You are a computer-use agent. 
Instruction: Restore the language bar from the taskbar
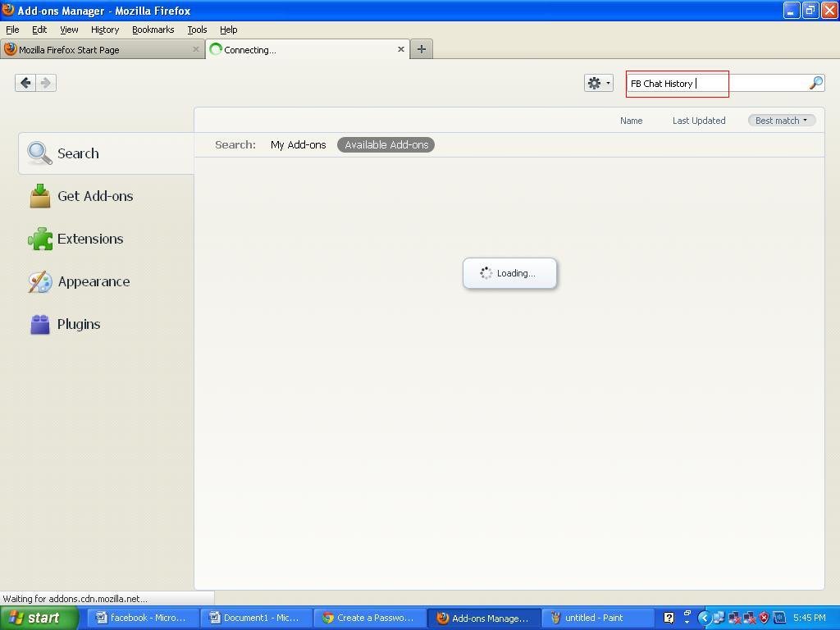[687, 614]
